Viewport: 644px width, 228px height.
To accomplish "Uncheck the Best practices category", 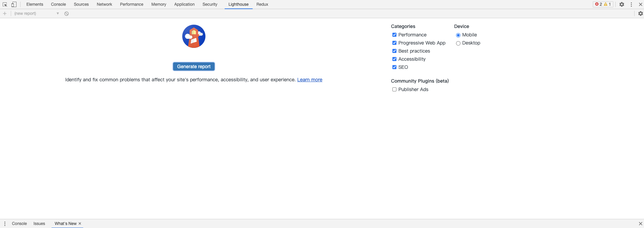I will (x=394, y=51).
